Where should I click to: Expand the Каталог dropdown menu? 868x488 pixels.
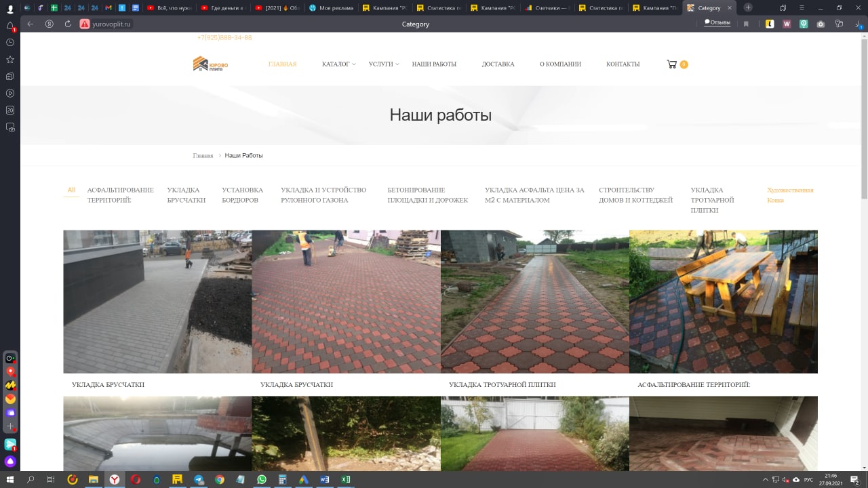point(338,64)
